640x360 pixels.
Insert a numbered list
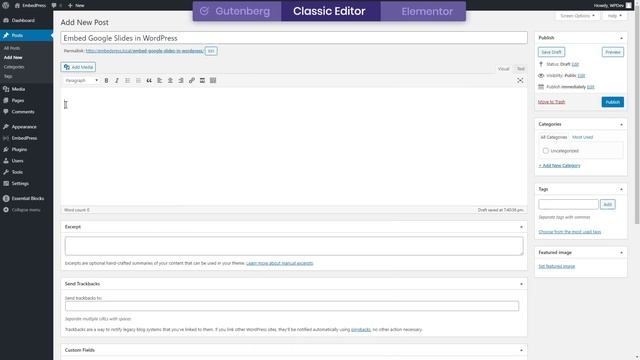pyautogui.click(x=138, y=80)
